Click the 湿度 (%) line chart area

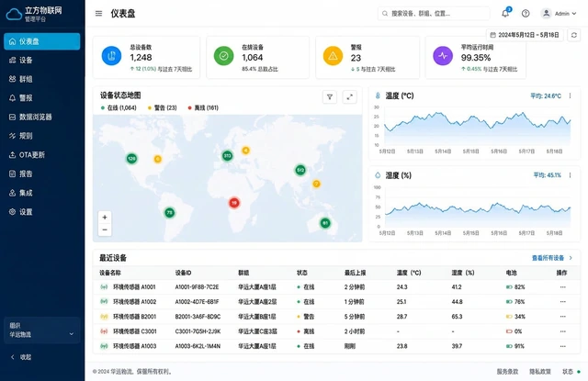[477, 207]
